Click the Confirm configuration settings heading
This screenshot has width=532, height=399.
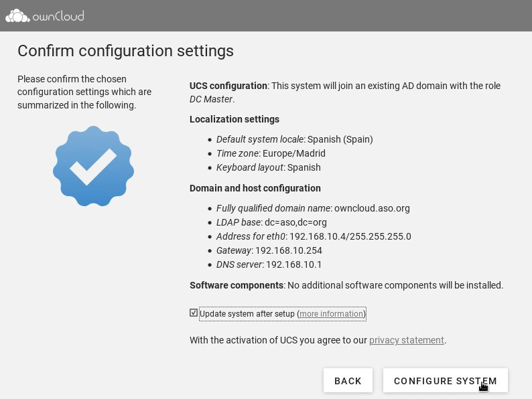125,51
